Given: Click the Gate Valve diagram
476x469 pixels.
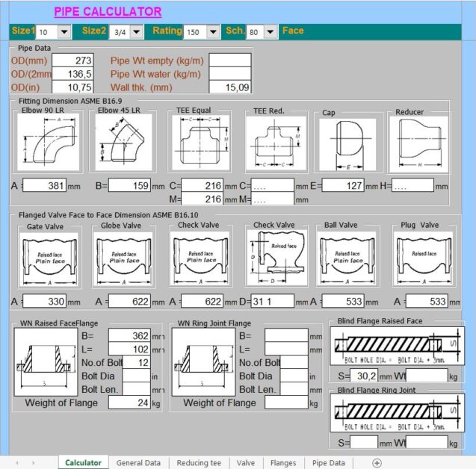Looking at the screenshot, I should coord(49,259).
